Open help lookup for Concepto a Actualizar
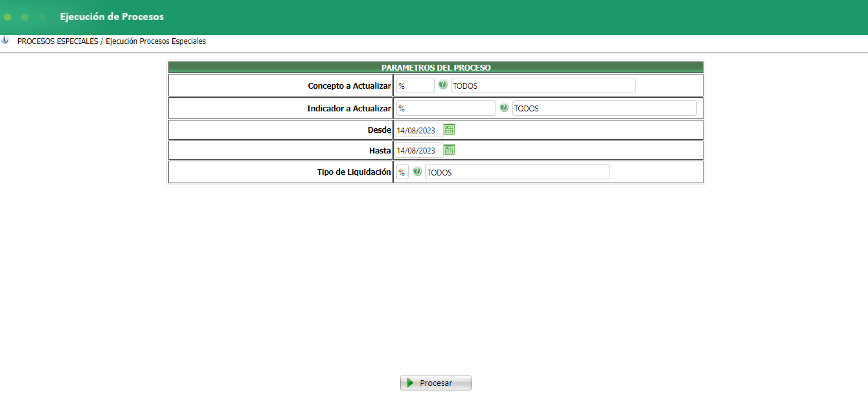This screenshot has width=868, height=406. coord(443,85)
